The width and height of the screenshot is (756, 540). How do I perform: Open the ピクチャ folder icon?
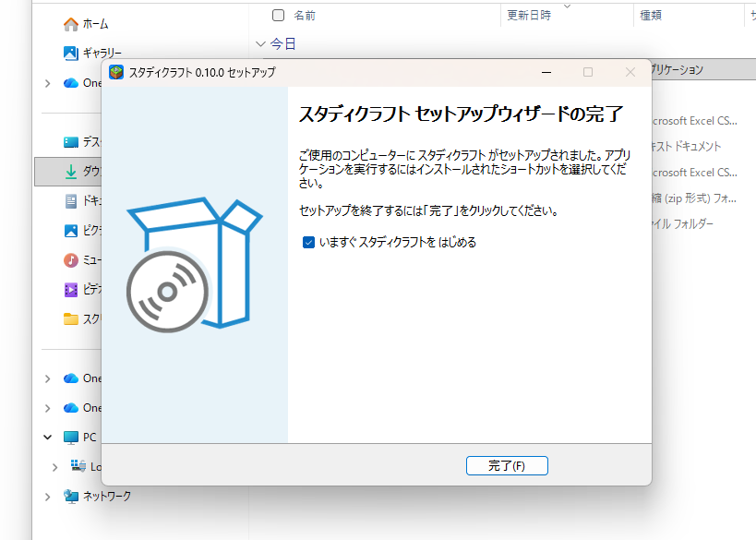[71, 231]
